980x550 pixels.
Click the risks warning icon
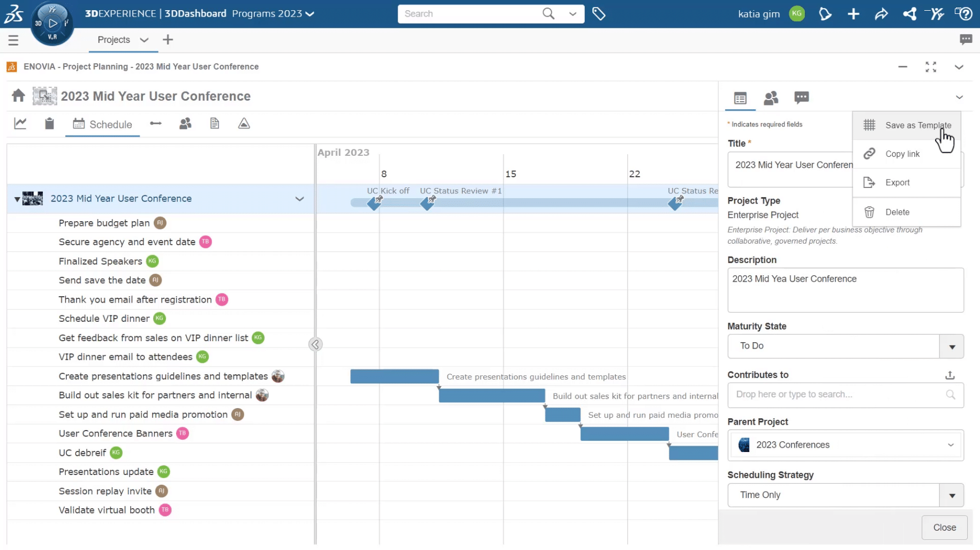(244, 123)
